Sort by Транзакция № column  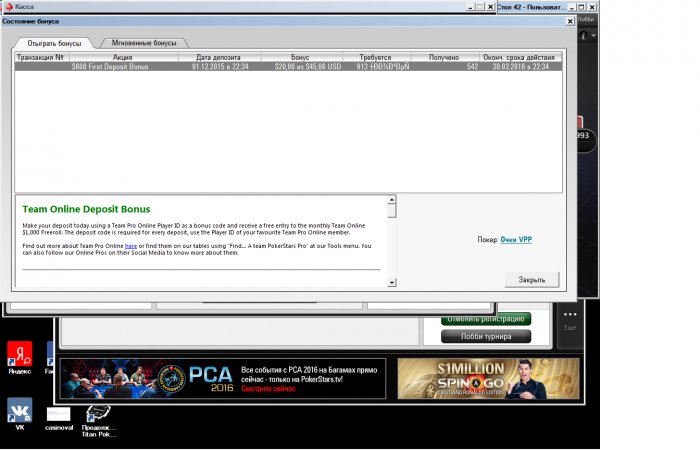(x=42, y=57)
